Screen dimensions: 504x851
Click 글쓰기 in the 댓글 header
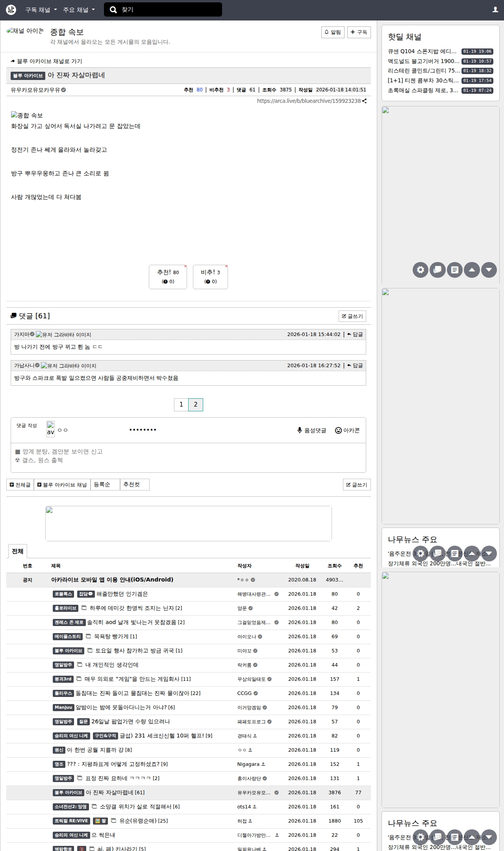coord(352,316)
